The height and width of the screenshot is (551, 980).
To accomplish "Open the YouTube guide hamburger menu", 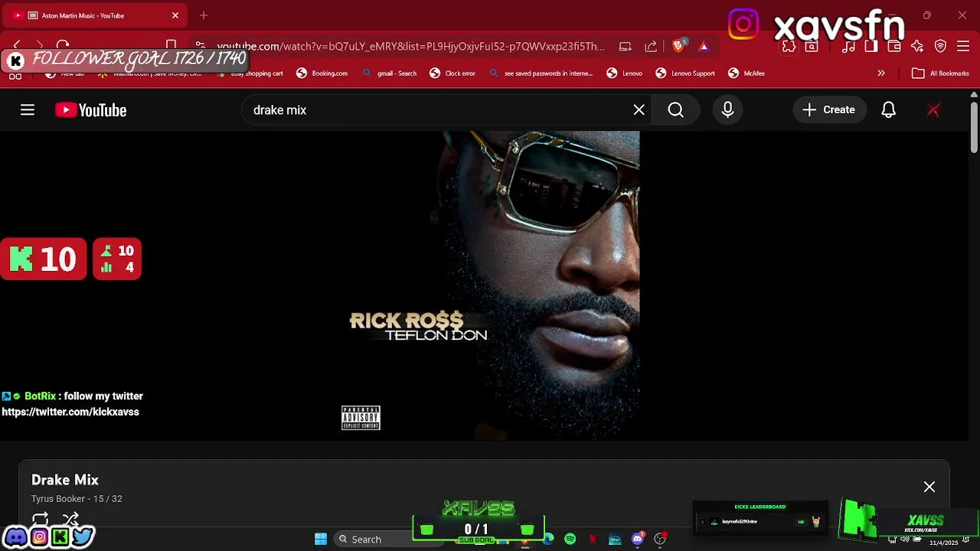I will pyautogui.click(x=28, y=110).
